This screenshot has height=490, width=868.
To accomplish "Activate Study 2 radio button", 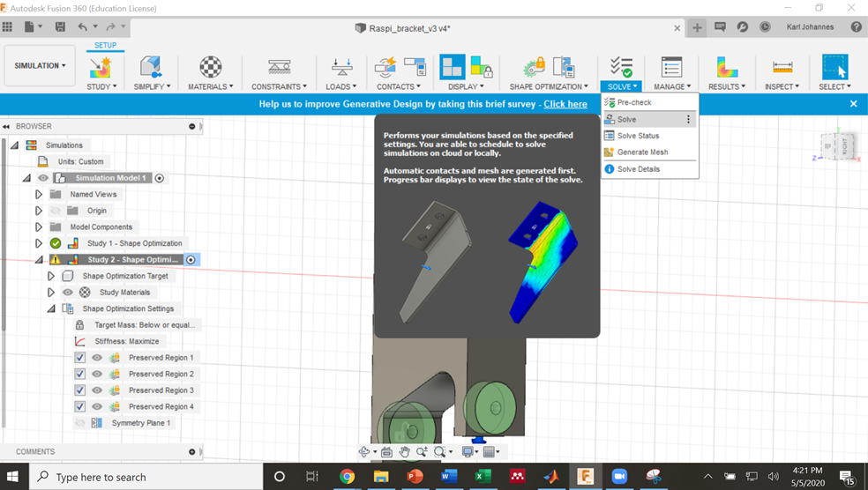I will (191, 260).
